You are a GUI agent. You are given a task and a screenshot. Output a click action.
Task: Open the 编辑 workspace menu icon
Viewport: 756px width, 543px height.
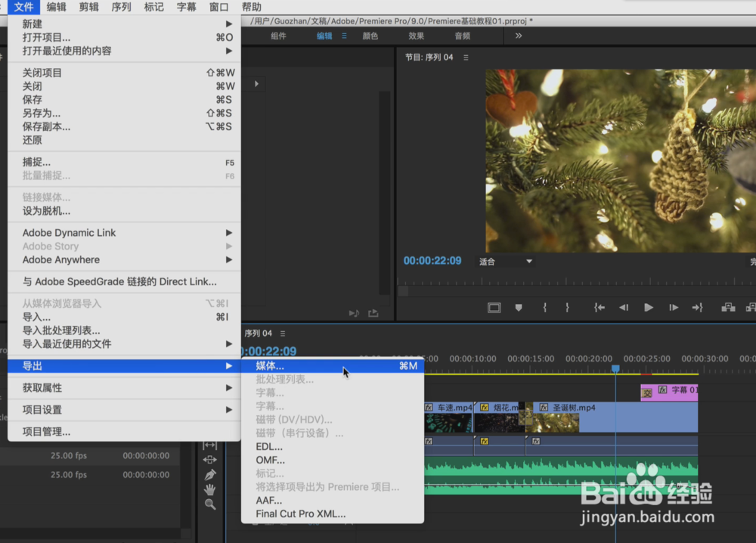(344, 36)
